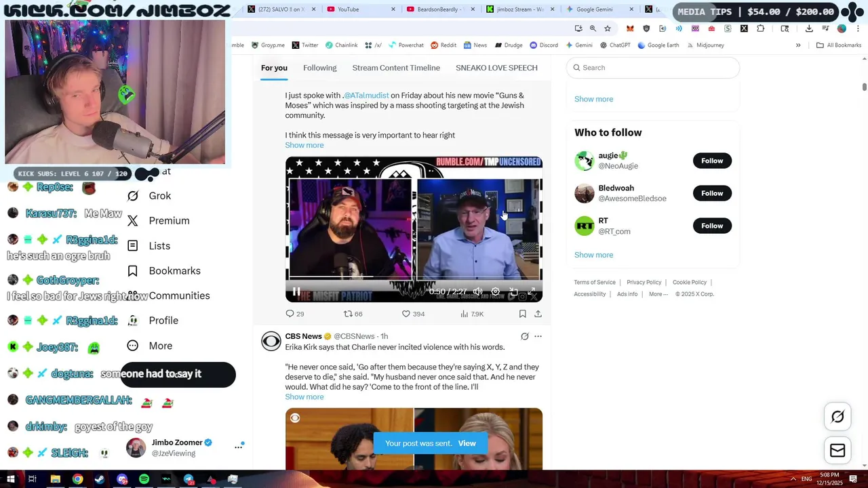This screenshot has width=868, height=488.
Task: Open browser zoom magnifier icon
Action: click(x=593, y=28)
